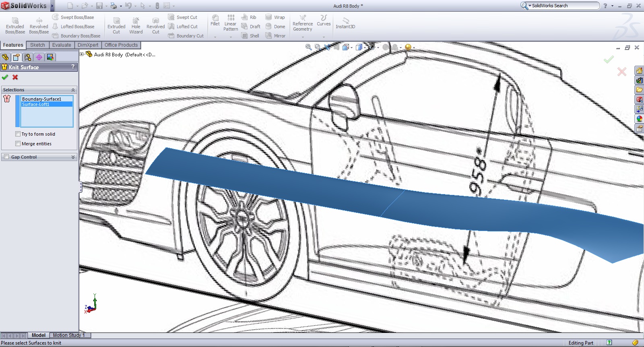644x347 pixels.
Task: Open the Motion Study 1 tab
Action: pos(69,335)
